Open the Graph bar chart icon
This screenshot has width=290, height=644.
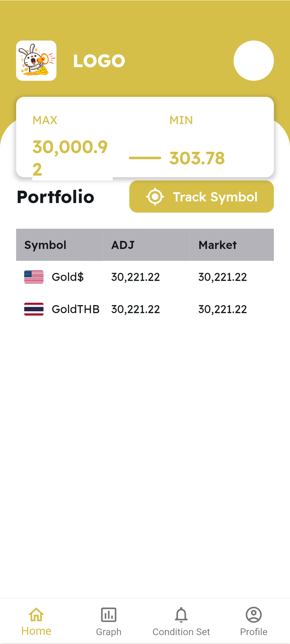pyautogui.click(x=109, y=615)
